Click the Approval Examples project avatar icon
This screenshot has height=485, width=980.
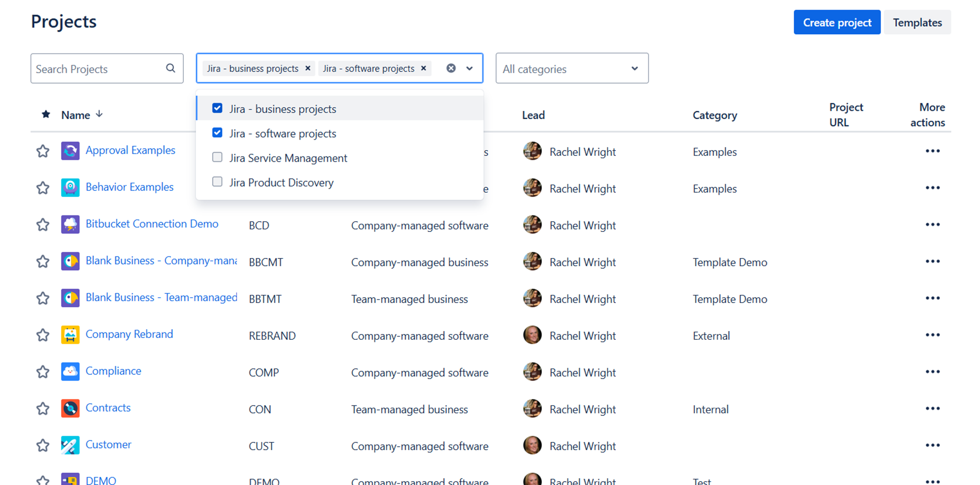coord(70,151)
